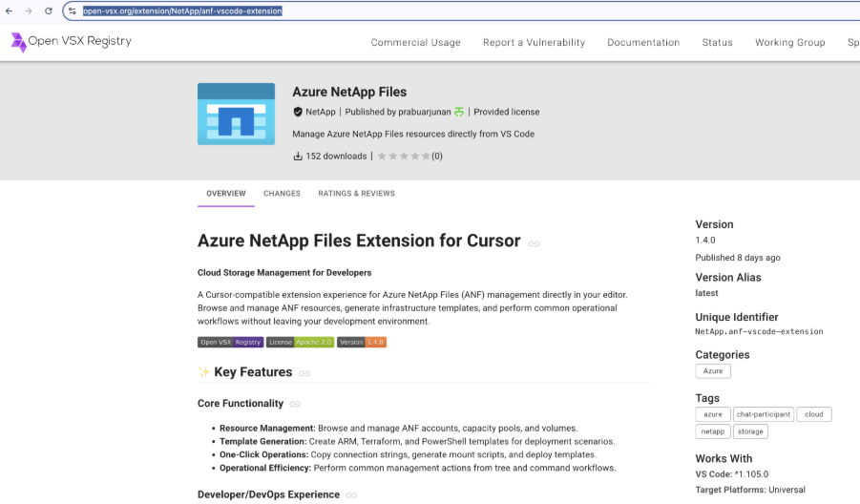Click the anchor link icon beside main heading
The width and height of the screenshot is (860, 504).
(534, 243)
